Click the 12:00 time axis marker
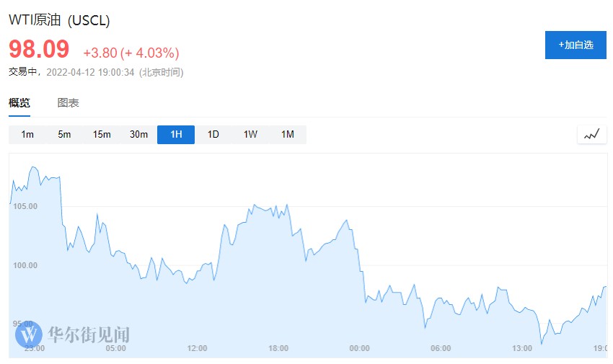Screen dimensions: 613x364 pyautogui.click(x=197, y=348)
